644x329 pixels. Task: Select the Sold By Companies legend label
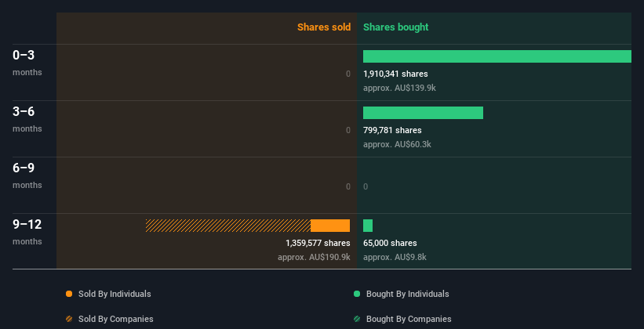116,319
